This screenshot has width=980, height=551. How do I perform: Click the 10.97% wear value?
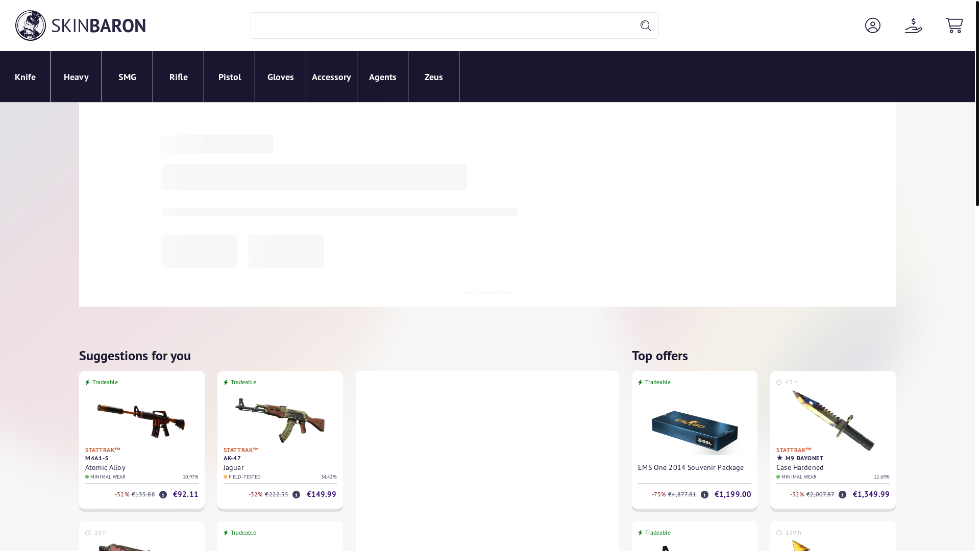point(190,477)
